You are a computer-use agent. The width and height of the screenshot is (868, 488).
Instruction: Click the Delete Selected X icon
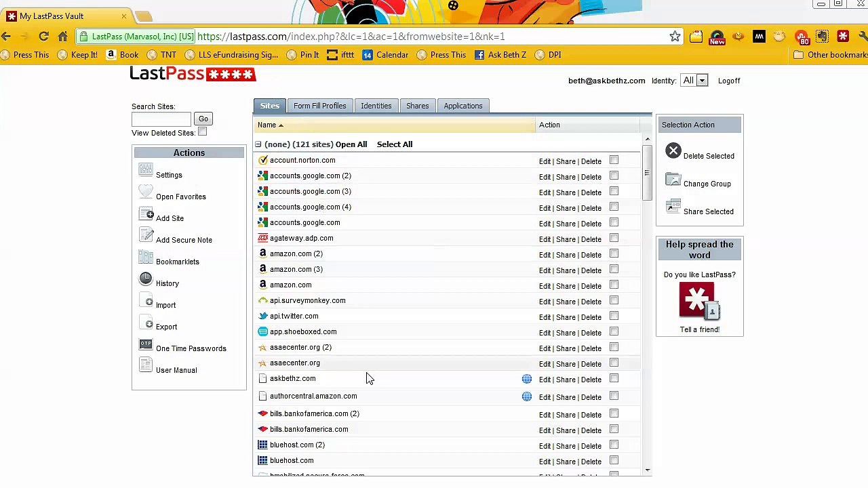[673, 150]
